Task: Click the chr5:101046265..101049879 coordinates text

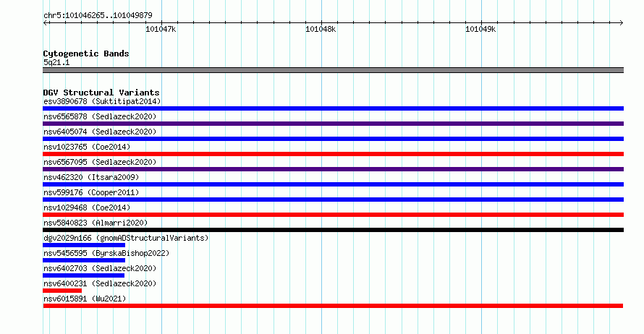Action: 98,16
